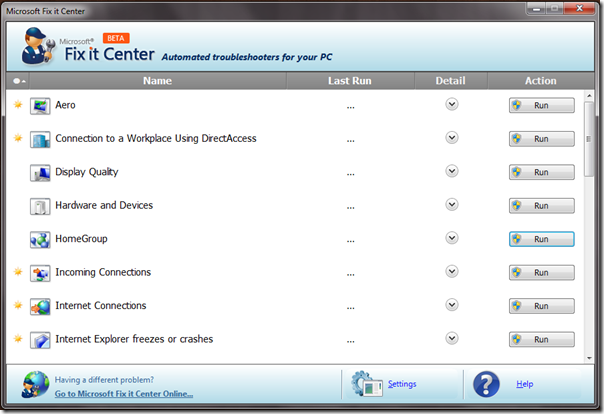Run the Internet Connections troubleshooter
This screenshot has width=604, height=414.
[x=542, y=306]
